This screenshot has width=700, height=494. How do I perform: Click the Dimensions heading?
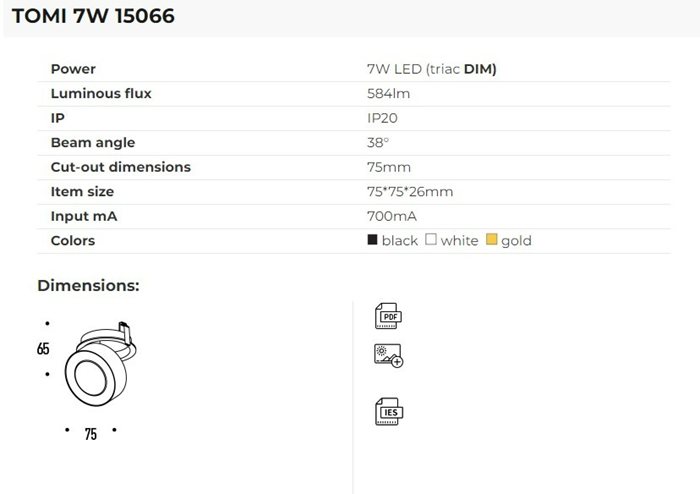click(x=88, y=285)
